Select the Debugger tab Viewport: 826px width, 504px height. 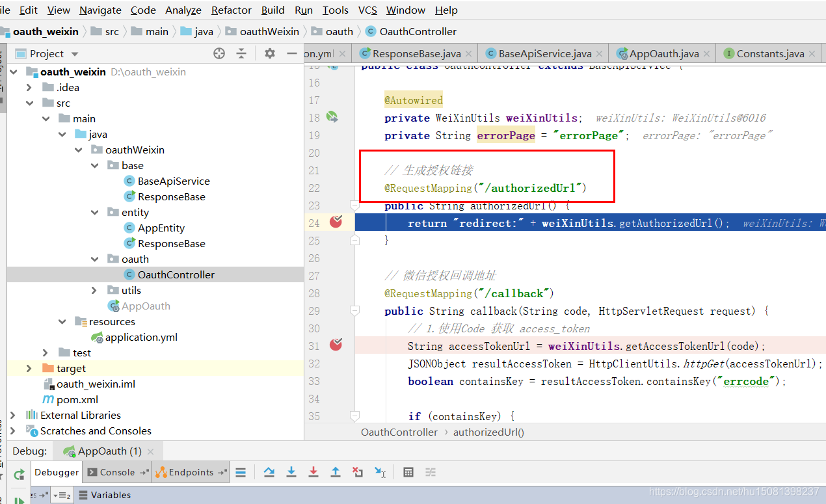coord(57,472)
